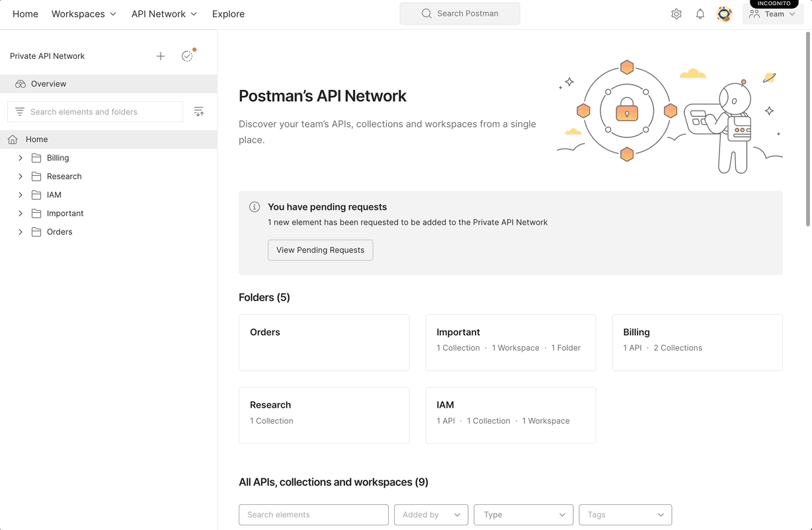The image size is (812, 530).
Task: Click the magnifier in Search Postman bar
Action: [x=426, y=13]
